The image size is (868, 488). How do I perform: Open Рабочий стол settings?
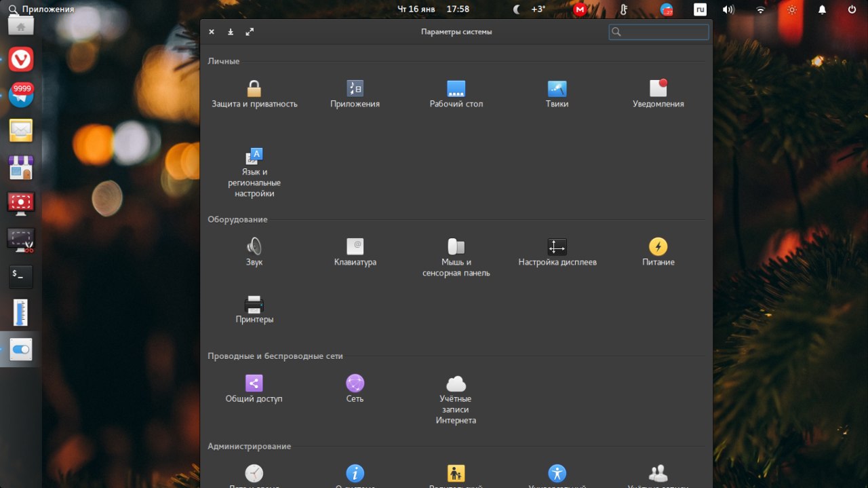pyautogui.click(x=456, y=94)
